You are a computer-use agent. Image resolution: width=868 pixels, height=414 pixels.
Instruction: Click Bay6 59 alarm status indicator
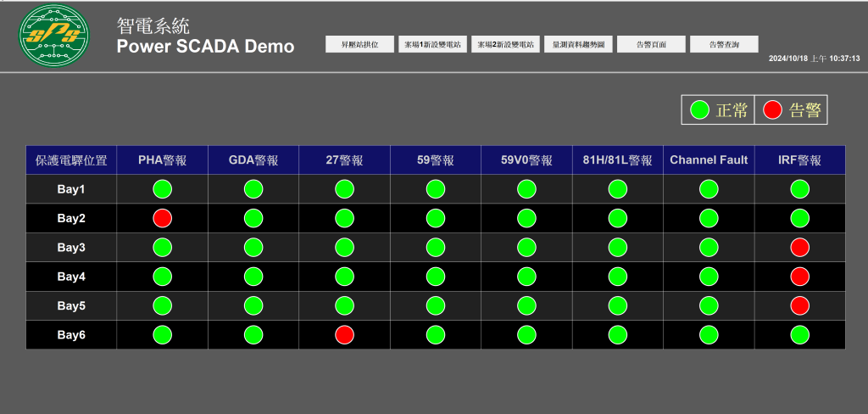[x=436, y=335]
